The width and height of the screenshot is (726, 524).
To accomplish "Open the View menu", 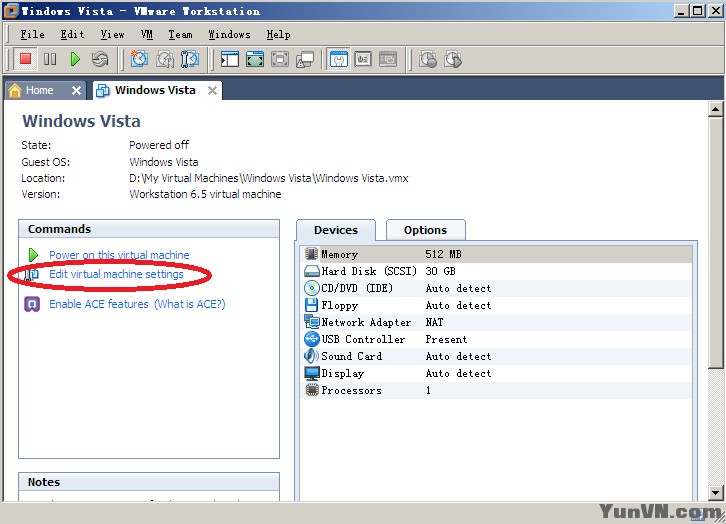I will point(113,35).
